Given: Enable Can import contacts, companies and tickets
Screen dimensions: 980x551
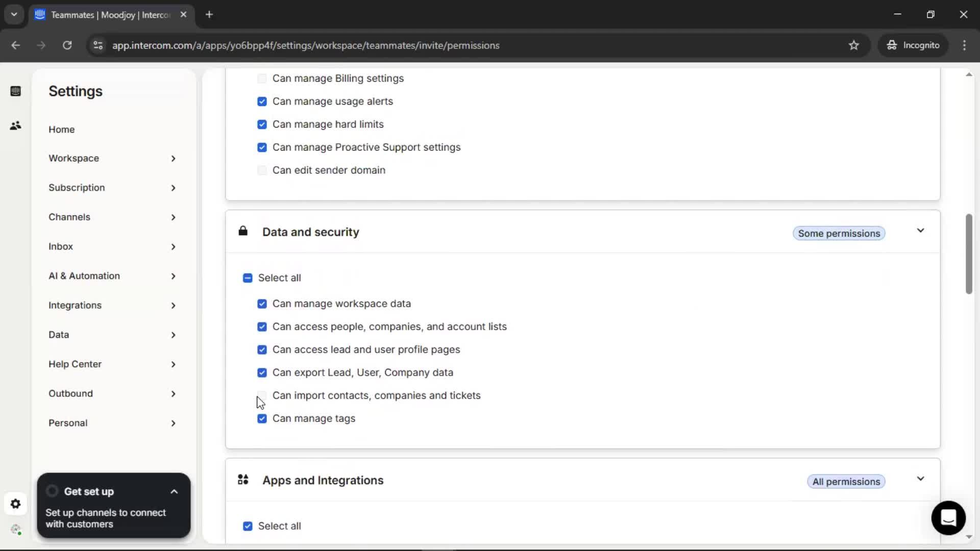Looking at the screenshot, I should (262, 395).
